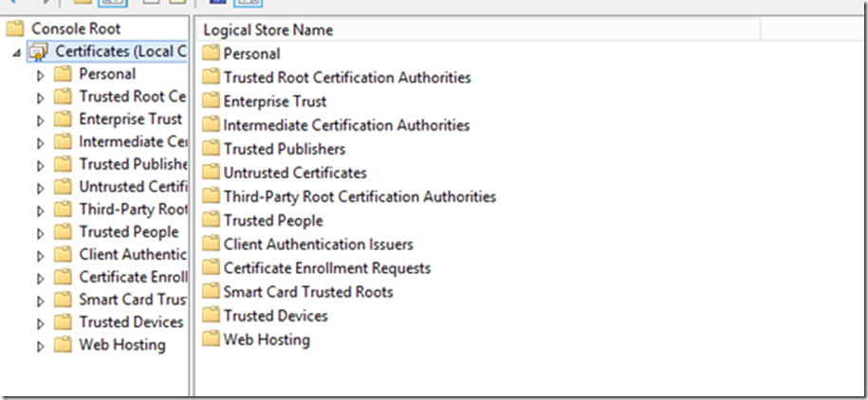Screen dimensions: 868x400
Task: Click Client Authentication Issuers folder icon in list
Action: (211, 244)
